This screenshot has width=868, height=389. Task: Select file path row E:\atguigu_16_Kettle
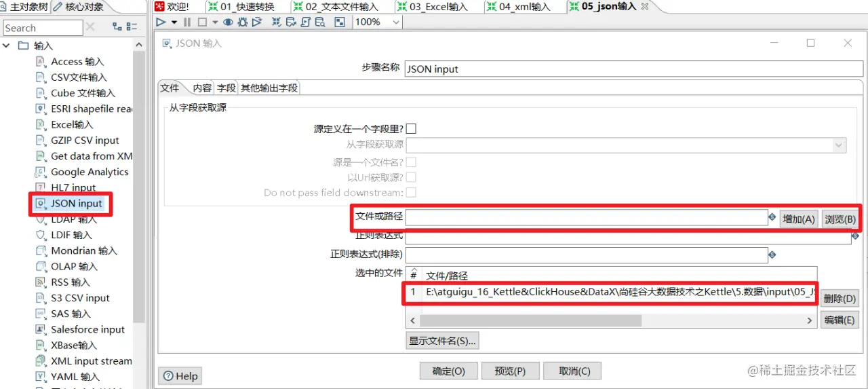click(x=612, y=292)
